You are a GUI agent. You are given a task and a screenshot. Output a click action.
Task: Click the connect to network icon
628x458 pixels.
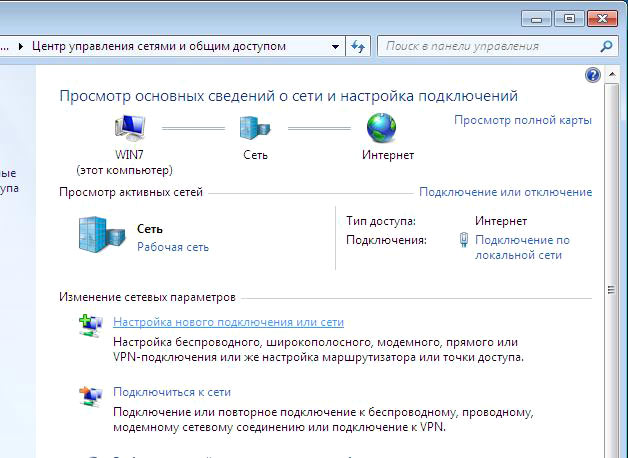(90, 395)
